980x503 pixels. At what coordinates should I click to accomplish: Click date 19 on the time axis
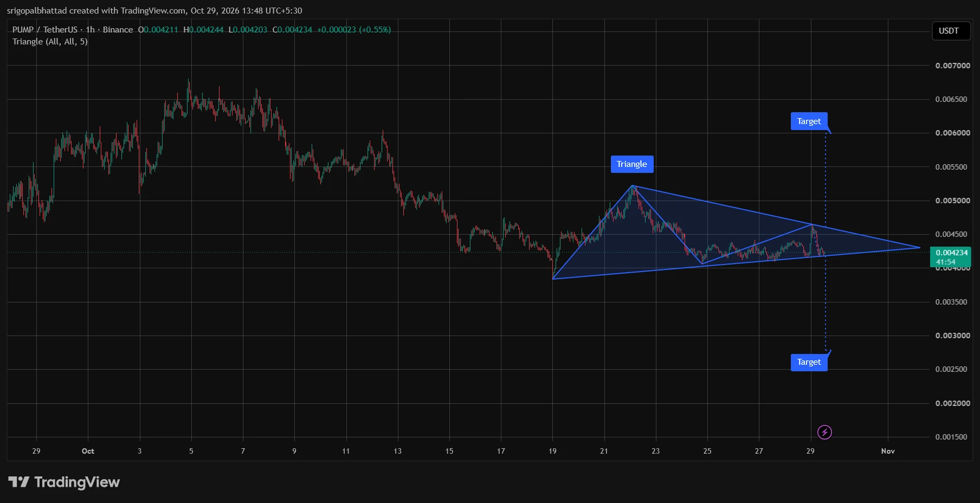[x=552, y=451]
